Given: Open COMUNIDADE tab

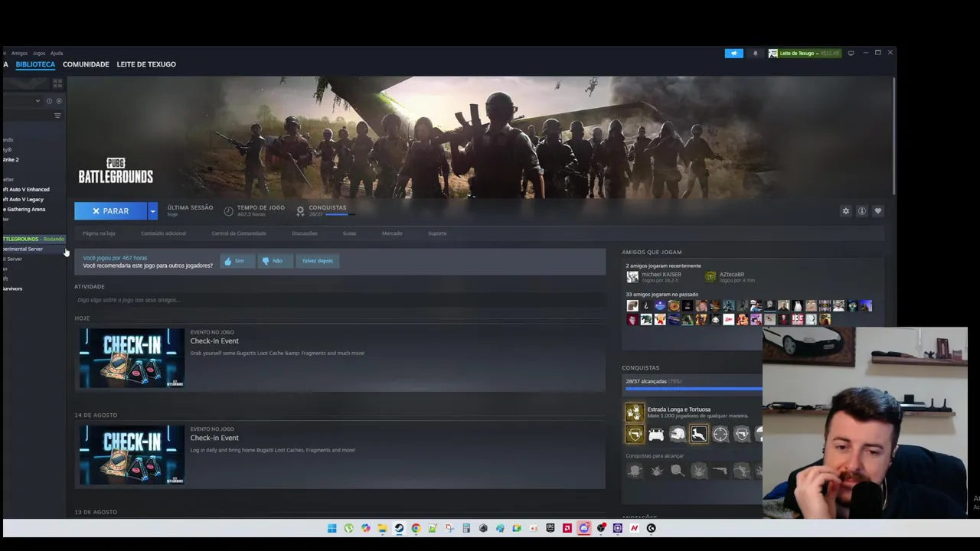Looking at the screenshot, I should pos(86,64).
